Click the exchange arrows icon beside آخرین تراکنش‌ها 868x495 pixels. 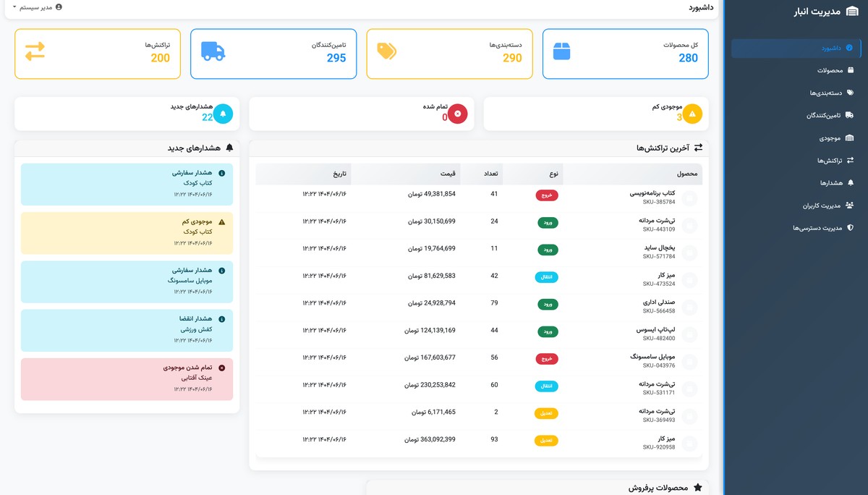coord(697,147)
